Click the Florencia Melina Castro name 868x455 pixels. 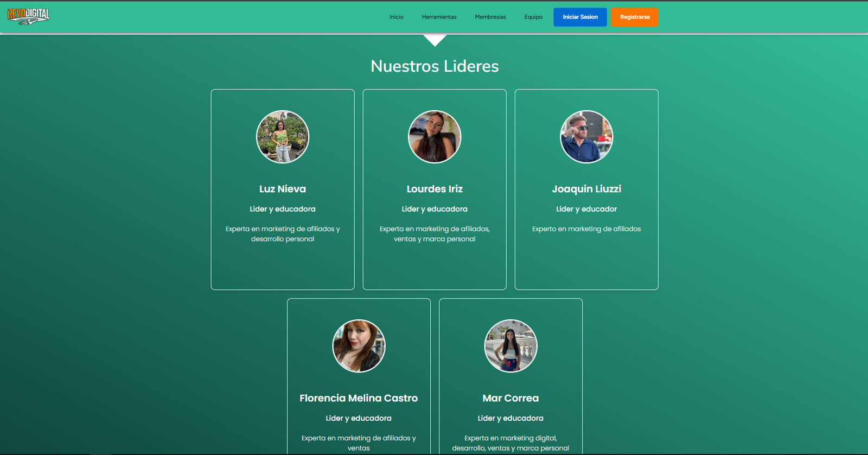click(x=359, y=398)
